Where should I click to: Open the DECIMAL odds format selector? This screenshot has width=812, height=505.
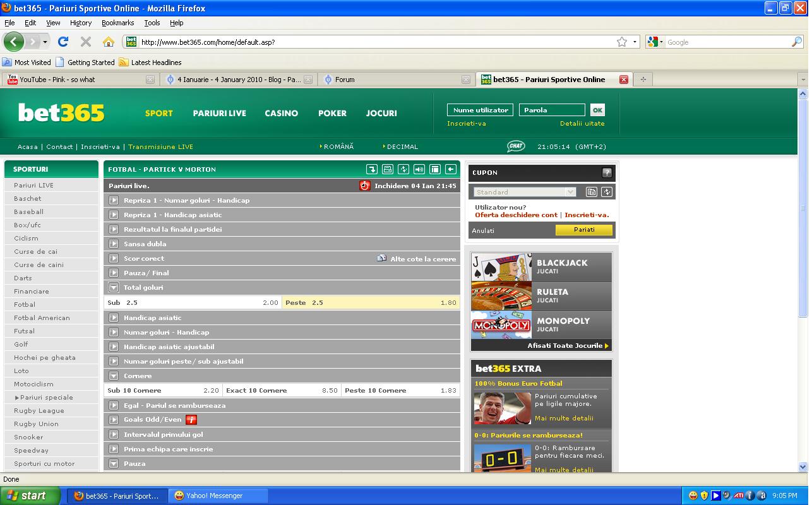coord(400,146)
